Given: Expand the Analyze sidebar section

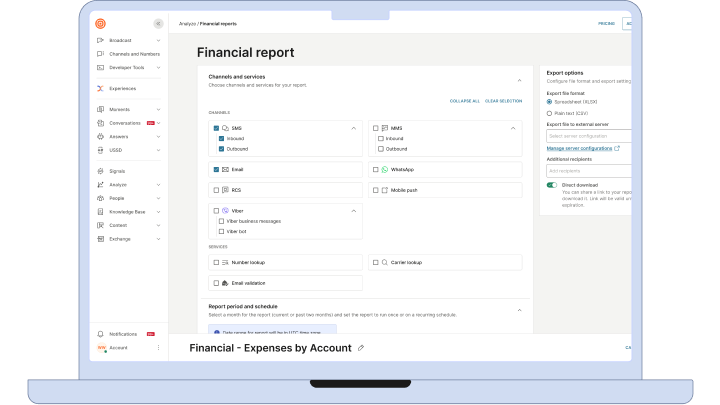Looking at the screenshot, I should pos(157,185).
